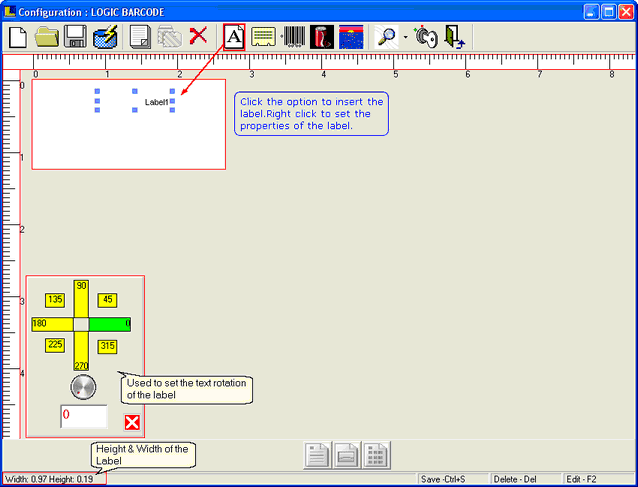The image size is (638, 487).
Task: Insert a barcode with barcode icon
Action: point(294,37)
